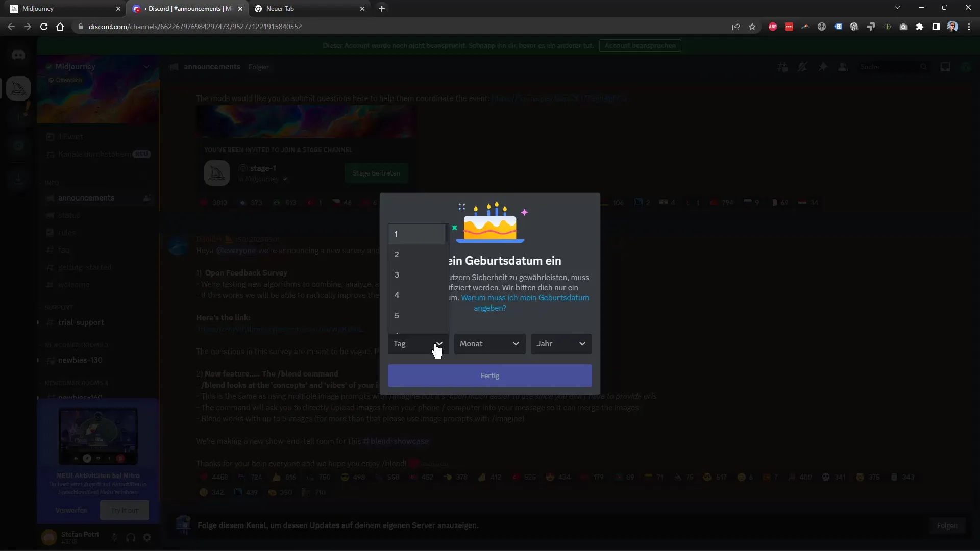Open the channel threads icon
980x551 pixels.
point(782,67)
